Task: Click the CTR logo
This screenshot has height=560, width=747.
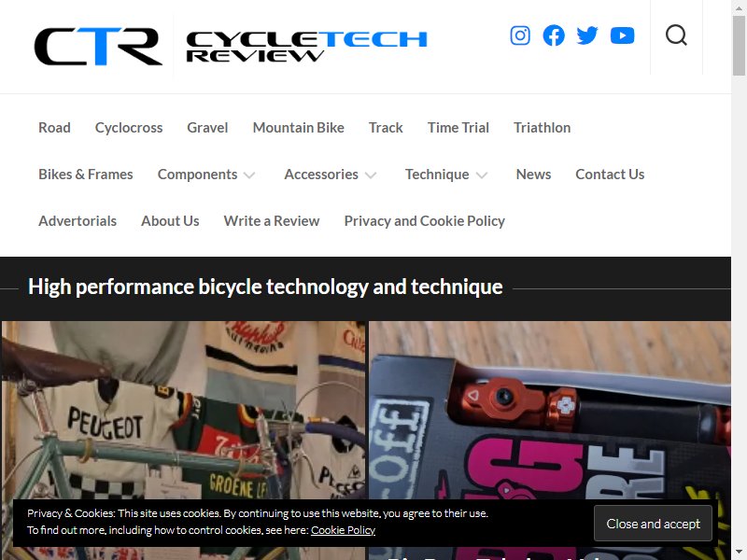Action: pos(98,46)
